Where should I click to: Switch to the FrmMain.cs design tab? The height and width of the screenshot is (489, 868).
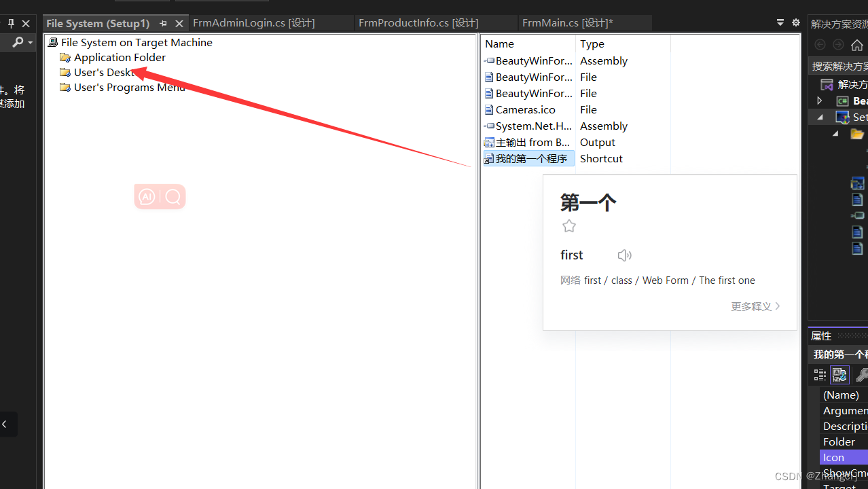(567, 23)
